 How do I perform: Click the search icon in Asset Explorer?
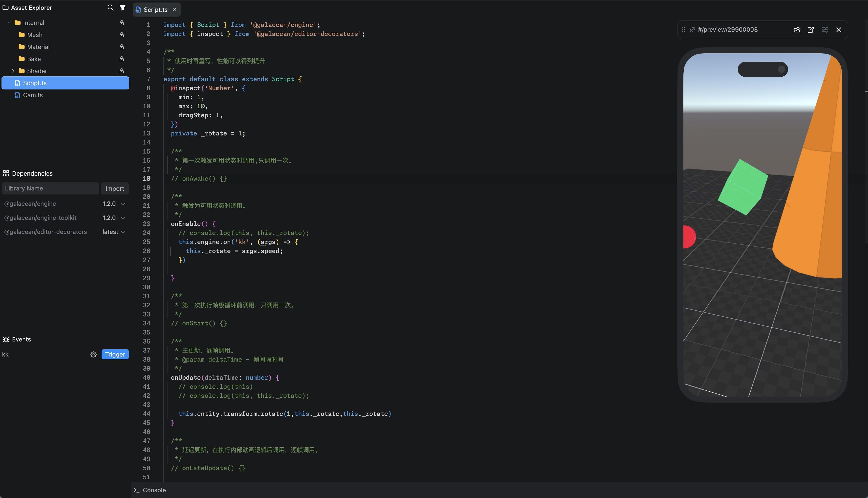pyautogui.click(x=110, y=8)
